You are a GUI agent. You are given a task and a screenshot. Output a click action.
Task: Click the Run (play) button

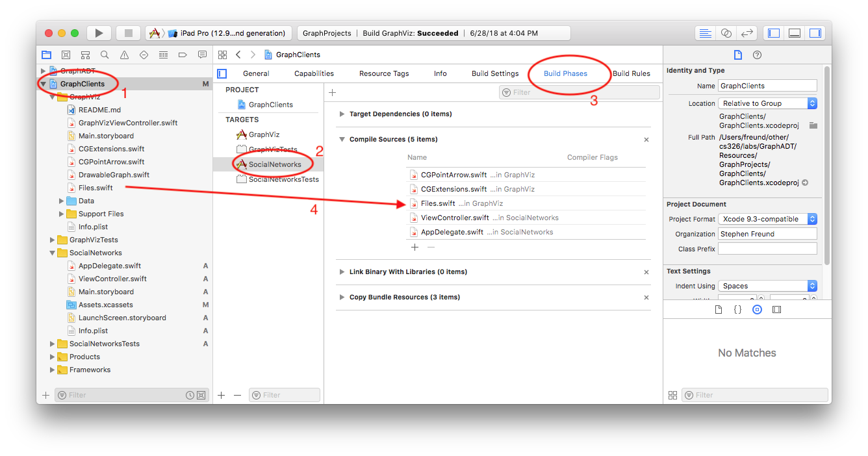99,33
